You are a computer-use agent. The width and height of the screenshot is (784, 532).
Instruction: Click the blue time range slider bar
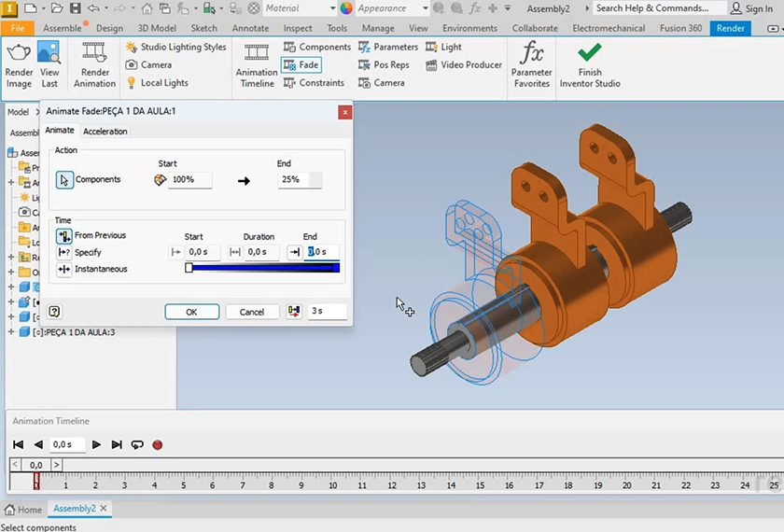(x=264, y=269)
